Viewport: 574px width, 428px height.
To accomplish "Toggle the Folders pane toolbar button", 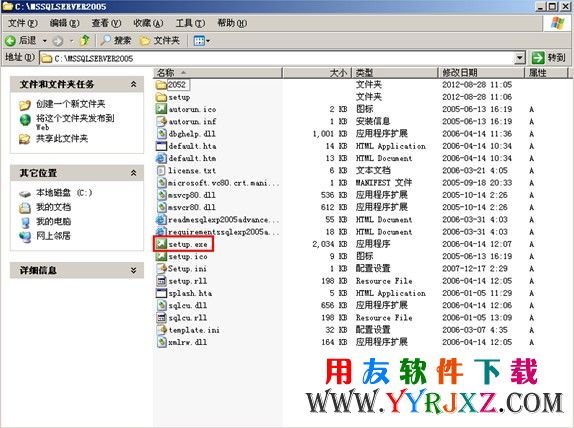I will [x=160, y=40].
